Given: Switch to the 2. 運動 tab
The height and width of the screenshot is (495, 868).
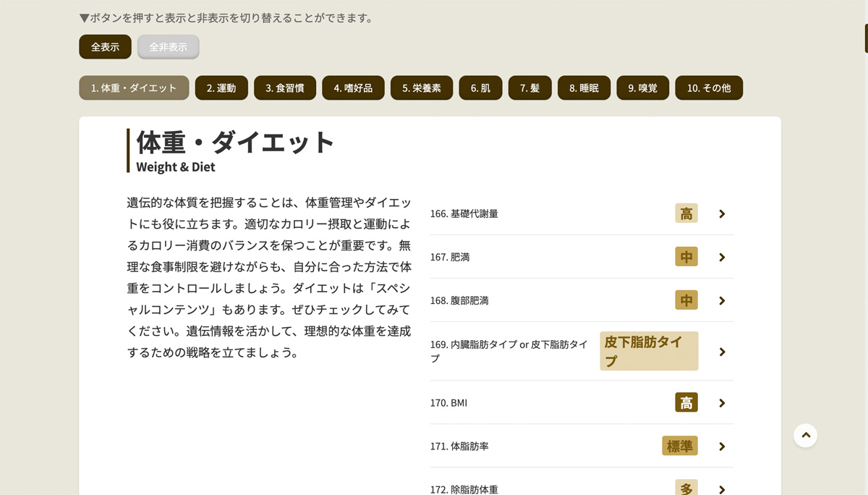Looking at the screenshot, I should point(221,88).
